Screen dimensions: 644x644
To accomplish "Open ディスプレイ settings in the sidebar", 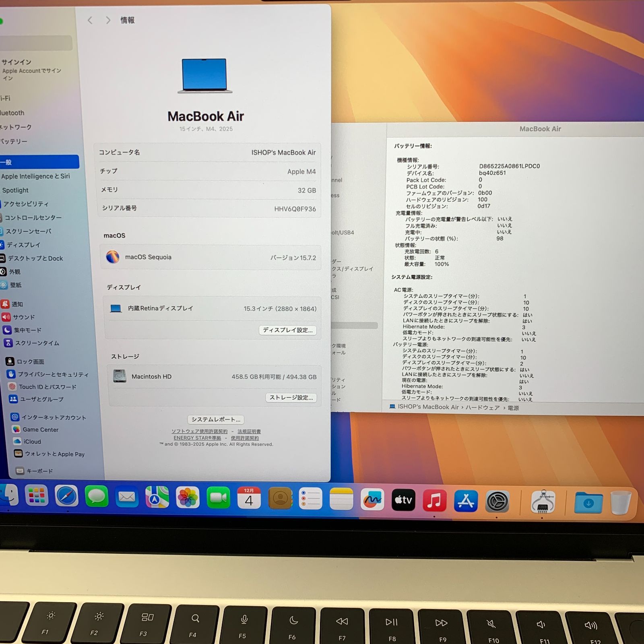I will tap(25, 245).
